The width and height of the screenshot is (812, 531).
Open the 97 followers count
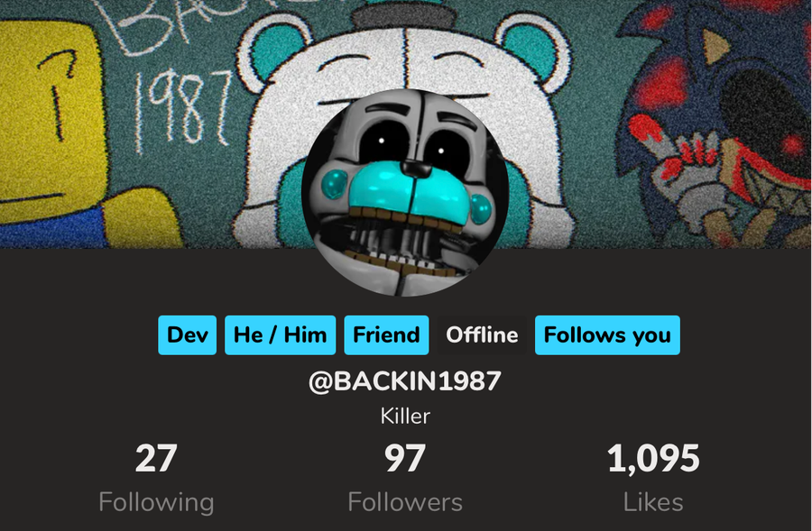[x=405, y=459]
